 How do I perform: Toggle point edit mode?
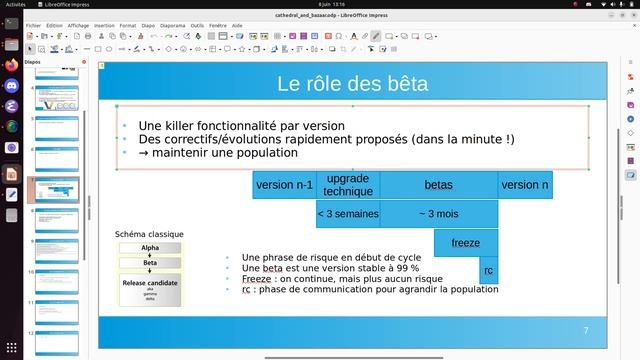click(371, 49)
